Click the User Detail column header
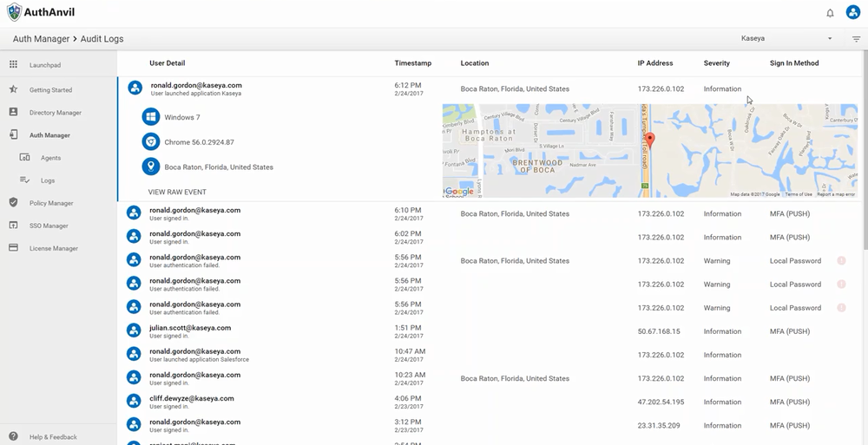868x445 pixels. click(x=168, y=63)
